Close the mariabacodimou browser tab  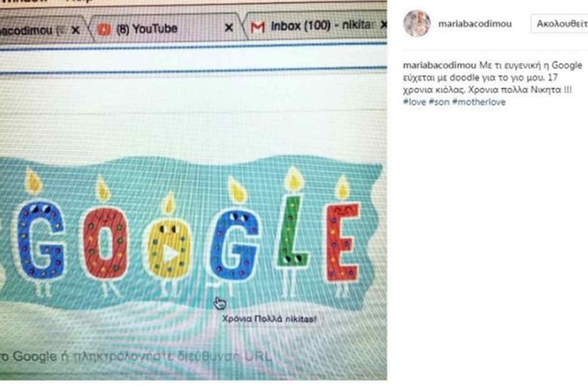click(75, 30)
